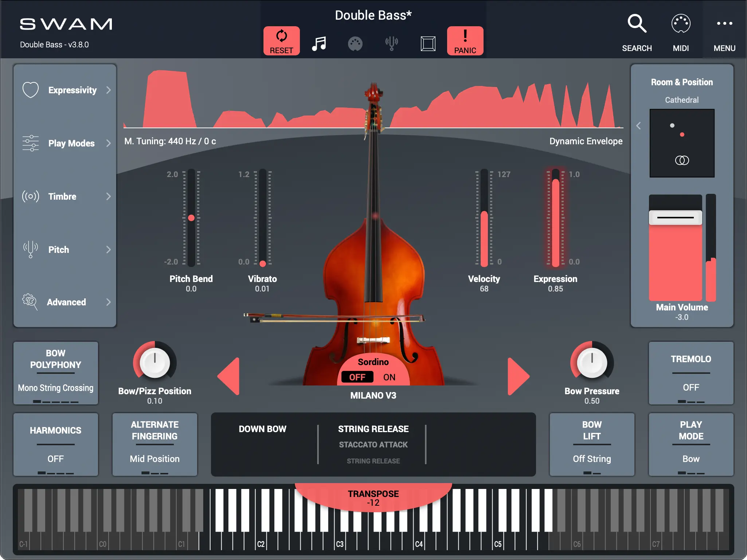Toggle the TREMOLO button
Viewport: 747px width, 560px height.
pos(691,373)
